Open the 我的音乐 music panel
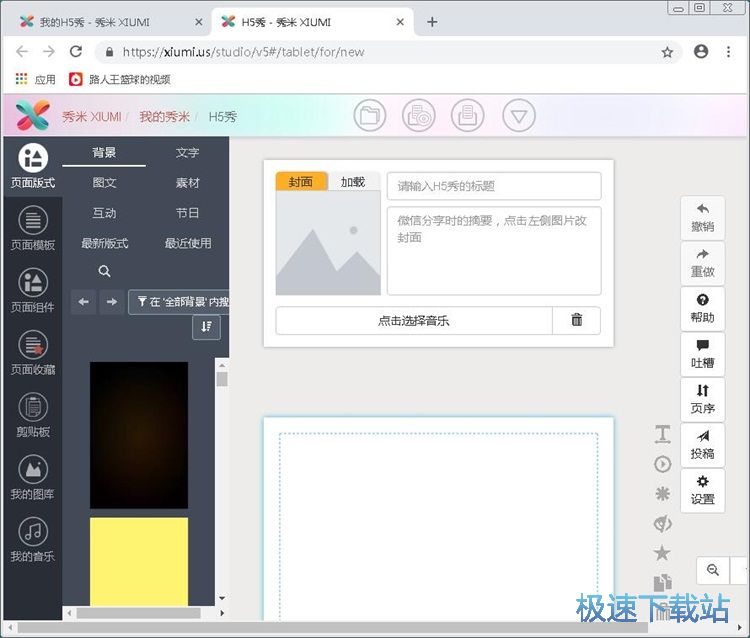 (x=33, y=539)
